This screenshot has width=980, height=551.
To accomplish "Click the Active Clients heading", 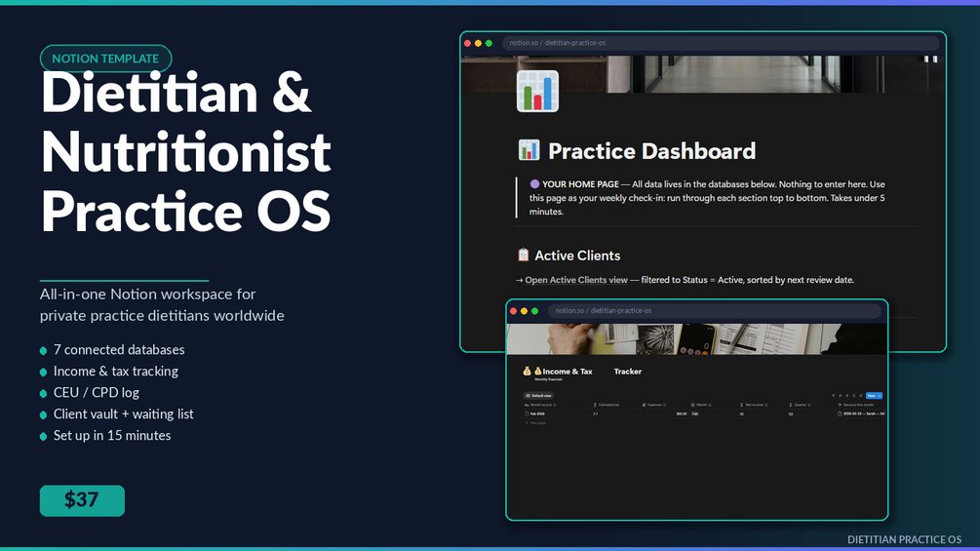I will click(577, 256).
